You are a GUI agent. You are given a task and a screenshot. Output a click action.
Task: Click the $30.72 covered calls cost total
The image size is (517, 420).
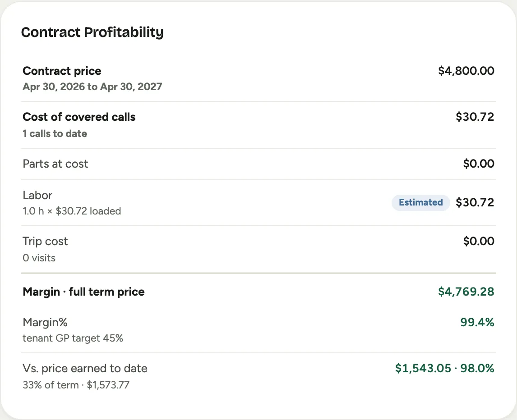(475, 117)
